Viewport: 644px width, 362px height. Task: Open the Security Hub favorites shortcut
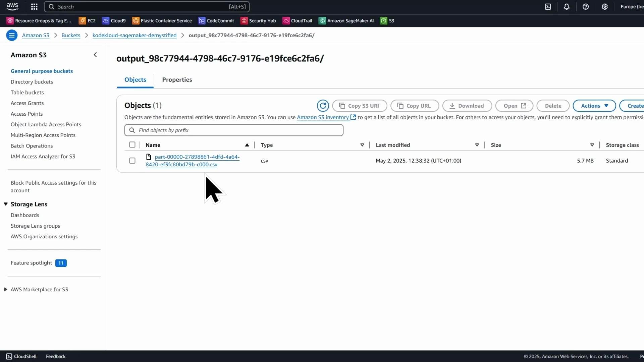coord(258,21)
